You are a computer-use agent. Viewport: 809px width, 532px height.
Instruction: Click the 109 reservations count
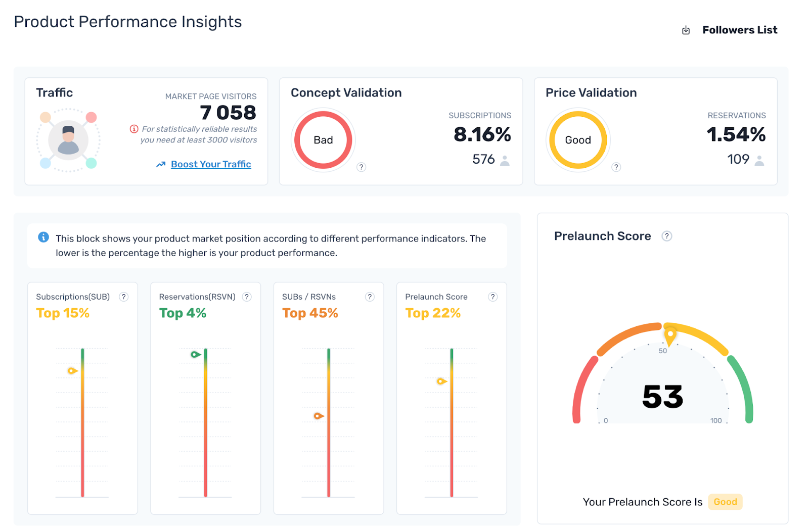[738, 159]
